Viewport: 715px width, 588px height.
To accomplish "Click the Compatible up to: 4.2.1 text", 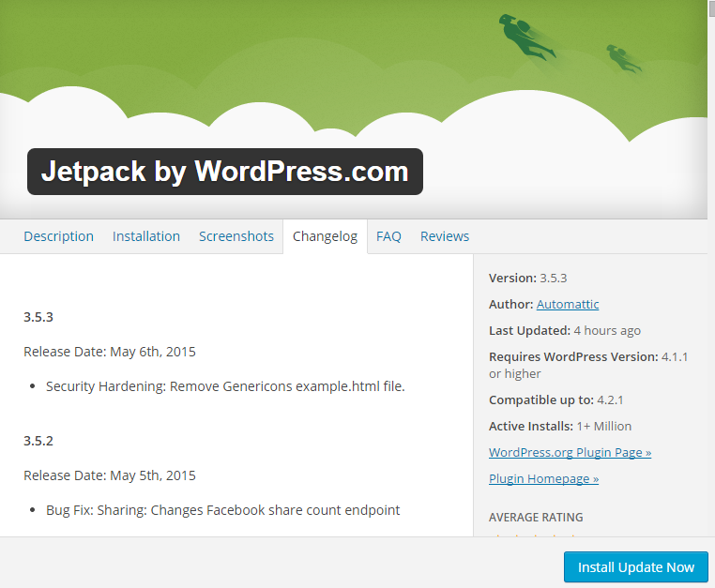I will coord(555,400).
